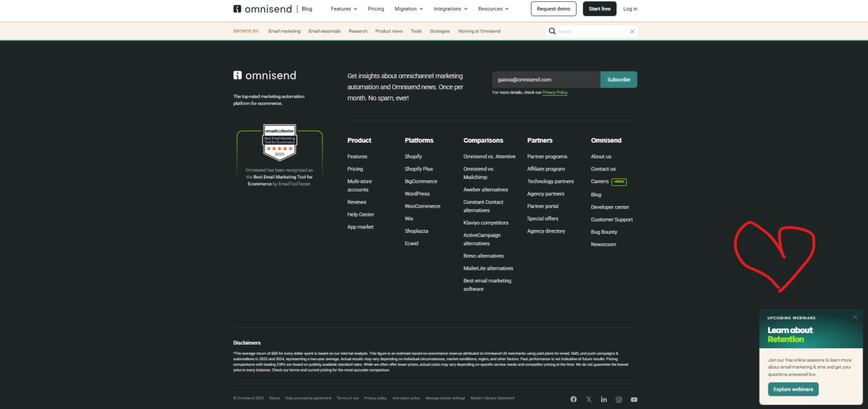Screen dimensions: 868x409
Task: Expand the Features dropdown menu
Action: 344,9
